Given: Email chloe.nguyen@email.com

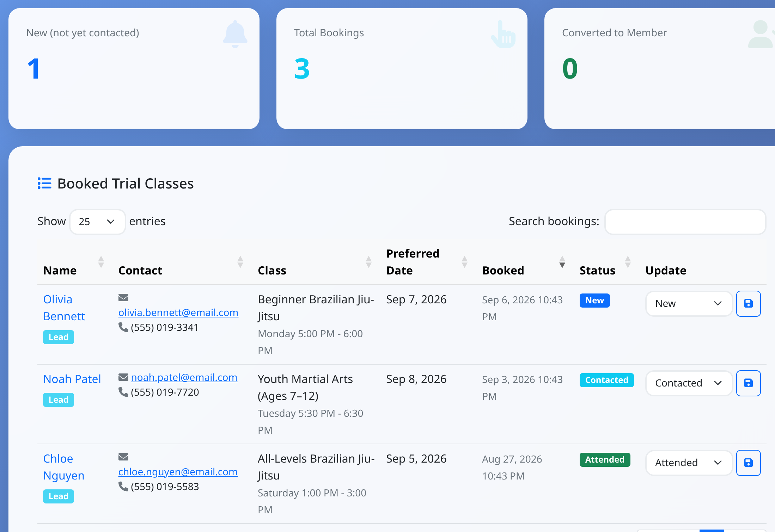Looking at the screenshot, I should (x=178, y=472).
